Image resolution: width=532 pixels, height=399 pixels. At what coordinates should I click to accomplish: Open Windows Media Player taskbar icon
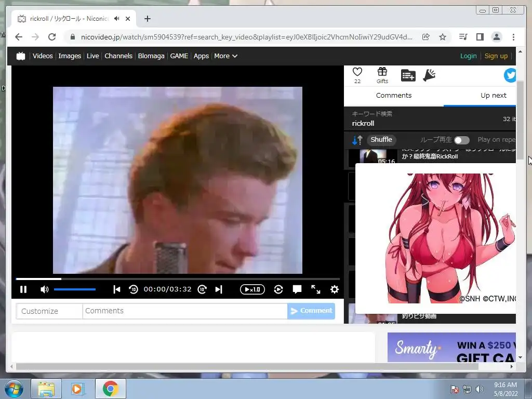pyautogui.click(x=77, y=389)
